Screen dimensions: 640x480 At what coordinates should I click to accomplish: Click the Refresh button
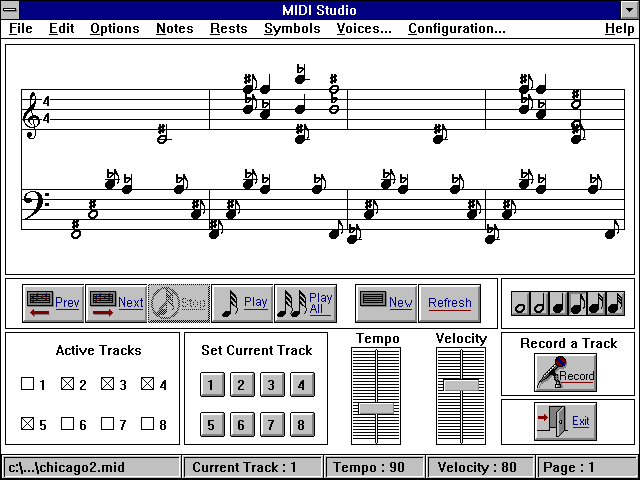pos(449,303)
